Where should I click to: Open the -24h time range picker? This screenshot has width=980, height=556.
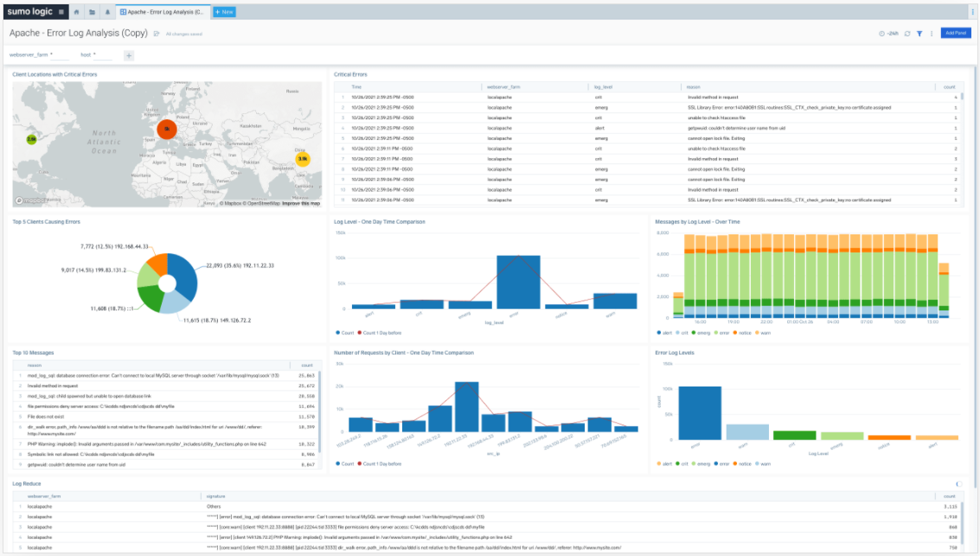[889, 34]
